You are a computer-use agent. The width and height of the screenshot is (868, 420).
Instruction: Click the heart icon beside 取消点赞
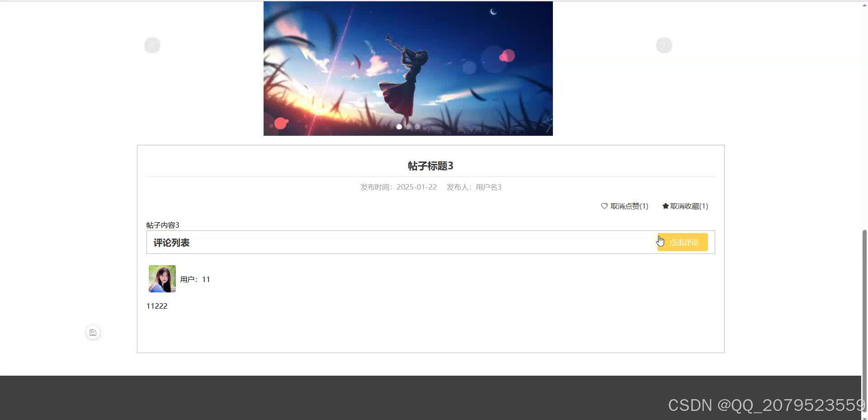click(x=604, y=206)
